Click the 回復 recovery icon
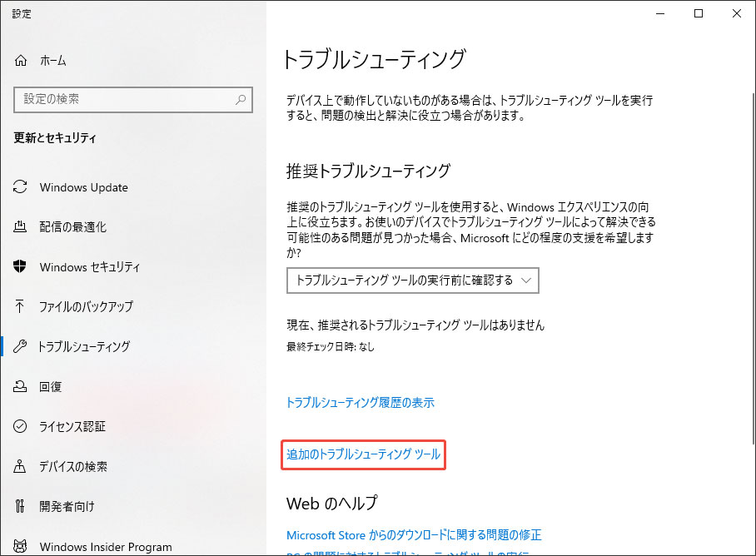The width and height of the screenshot is (756, 556). [20, 386]
